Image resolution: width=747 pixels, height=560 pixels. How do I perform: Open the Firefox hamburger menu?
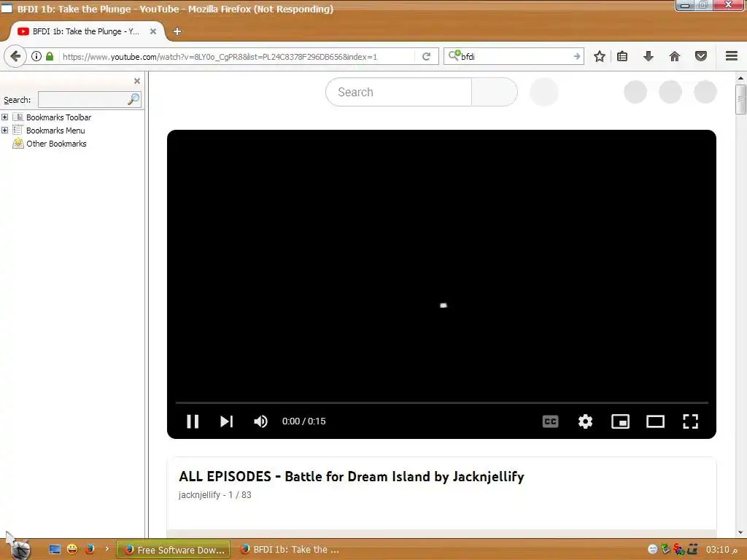click(732, 56)
